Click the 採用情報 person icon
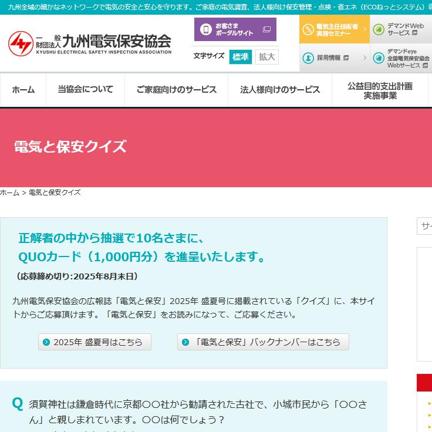The width and height of the screenshot is (432, 432). click(308, 58)
